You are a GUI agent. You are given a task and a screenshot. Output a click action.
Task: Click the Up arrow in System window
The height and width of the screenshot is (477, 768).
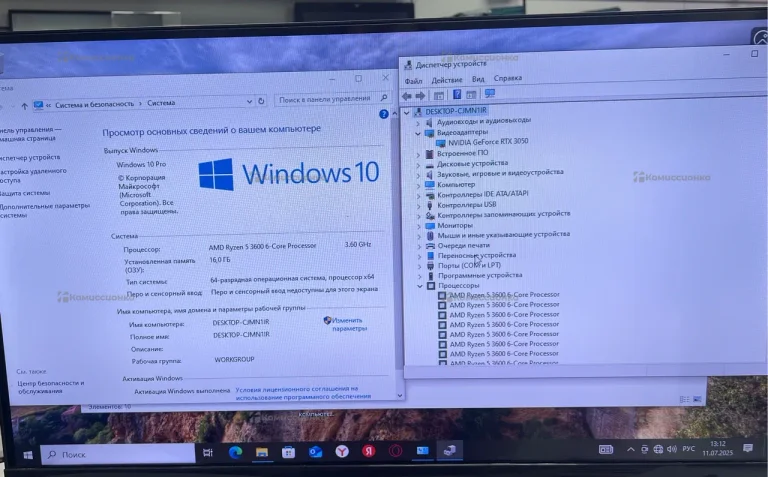click(x=24, y=106)
